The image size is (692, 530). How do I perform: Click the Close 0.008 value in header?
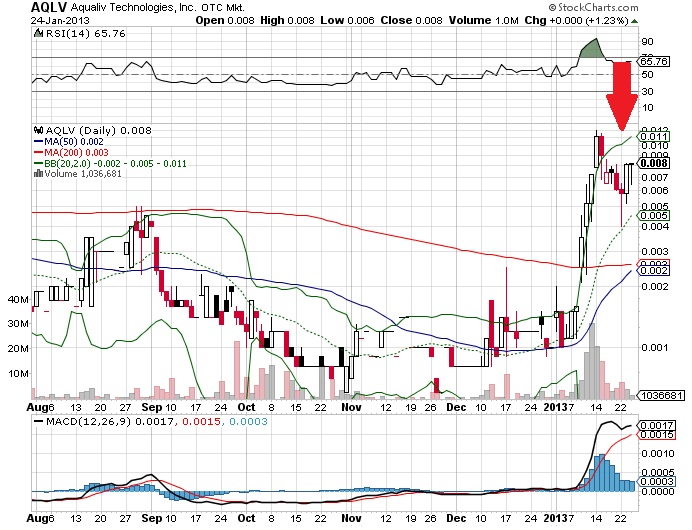pyautogui.click(x=411, y=21)
